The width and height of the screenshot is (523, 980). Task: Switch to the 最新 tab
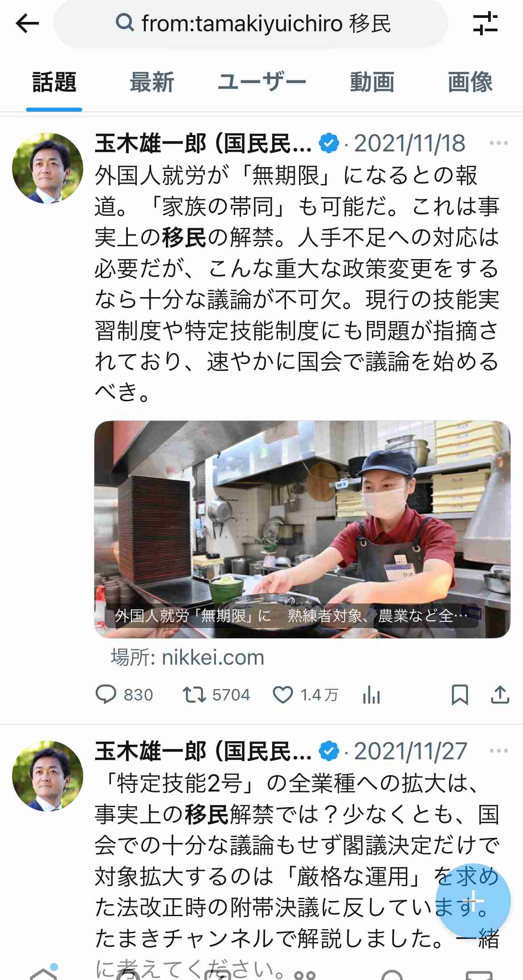click(152, 82)
